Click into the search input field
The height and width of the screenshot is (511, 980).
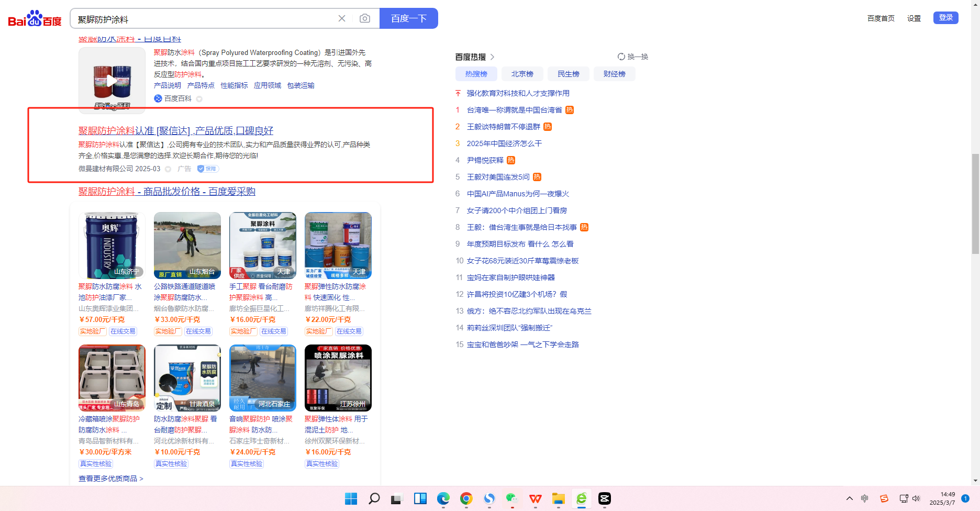[x=204, y=19]
